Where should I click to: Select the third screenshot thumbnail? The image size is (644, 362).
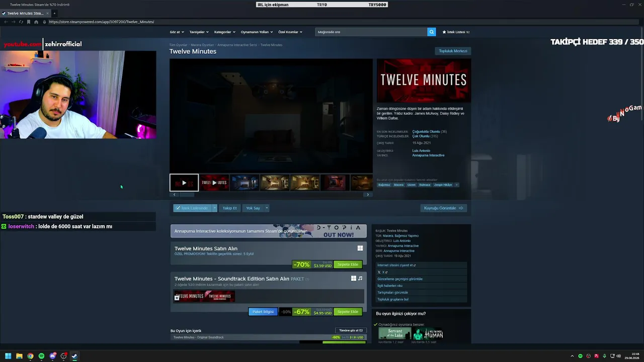[x=245, y=183]
